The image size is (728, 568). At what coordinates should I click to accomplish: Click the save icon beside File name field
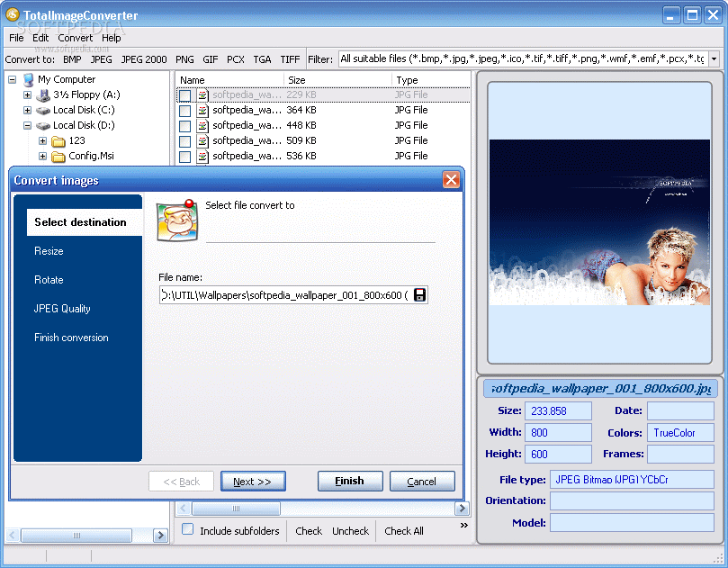(x=419, y=295)
